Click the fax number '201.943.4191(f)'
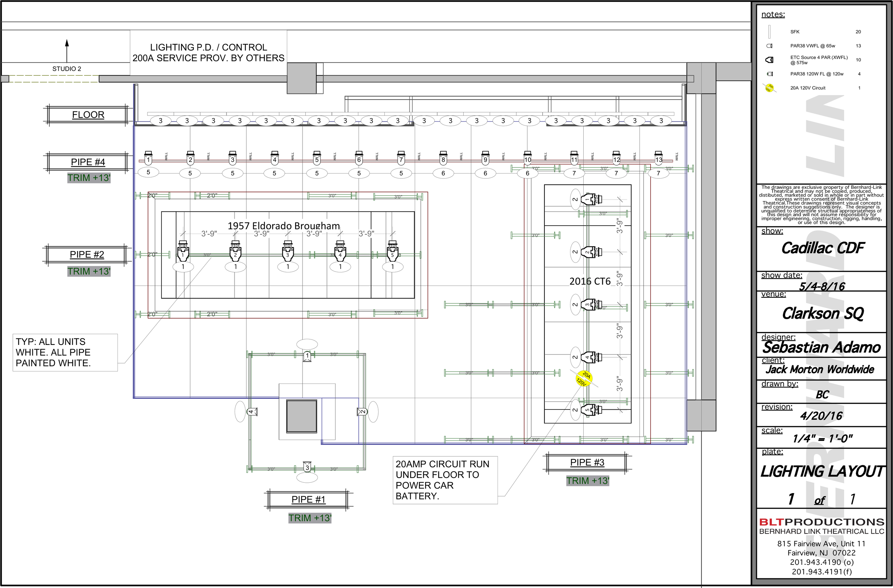 click(822, 572)
